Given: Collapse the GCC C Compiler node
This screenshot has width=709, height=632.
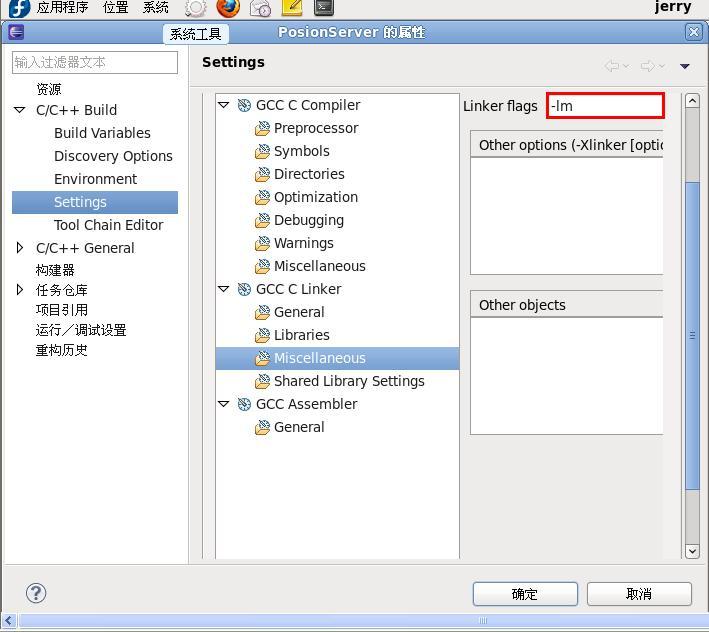Looking at the screenshot, I should click(x=224, y=105).
